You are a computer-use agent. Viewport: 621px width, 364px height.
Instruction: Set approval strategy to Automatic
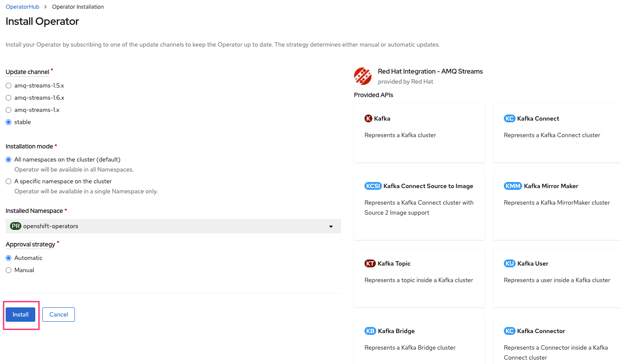(x=8, y=258)
